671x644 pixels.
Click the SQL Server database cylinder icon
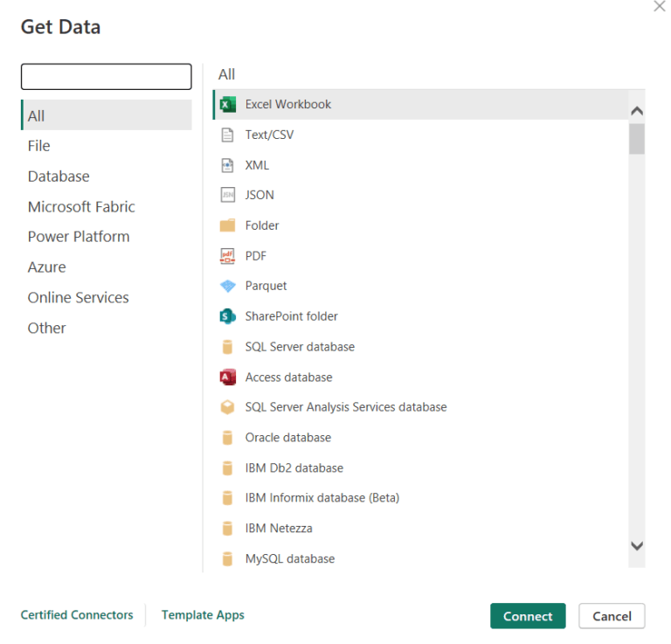pos(228,347)
